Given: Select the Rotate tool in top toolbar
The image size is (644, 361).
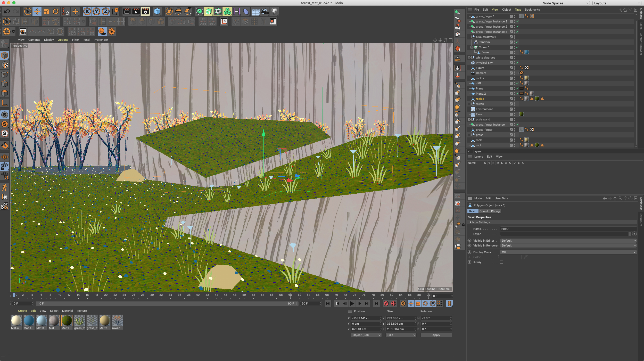Looking at the screenshot, I should click(56, 12).
